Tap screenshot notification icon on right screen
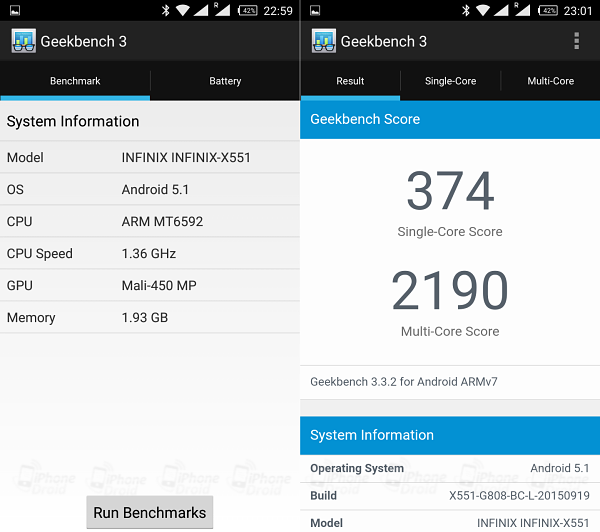The width and height of the screenshot is (600, 532). [x=315, y=10]
